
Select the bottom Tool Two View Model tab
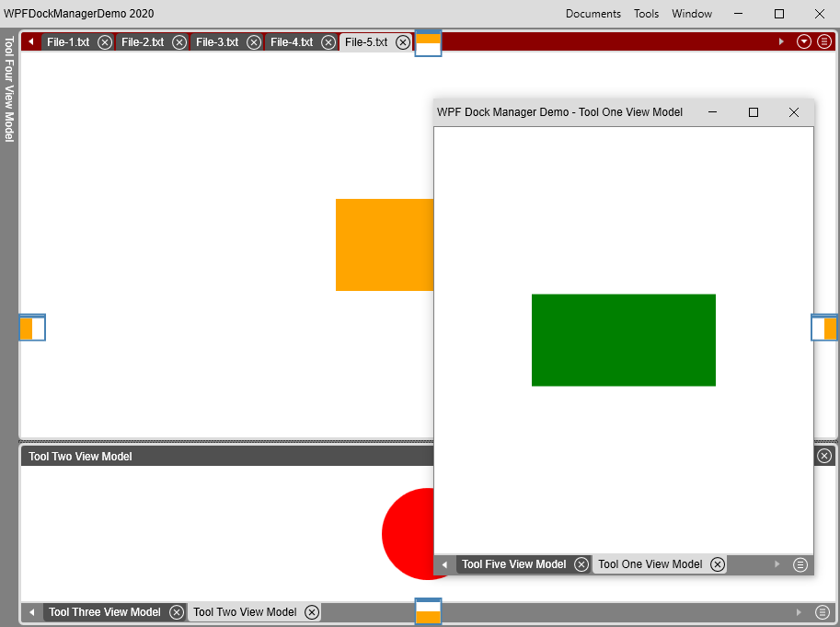point(245,612)
